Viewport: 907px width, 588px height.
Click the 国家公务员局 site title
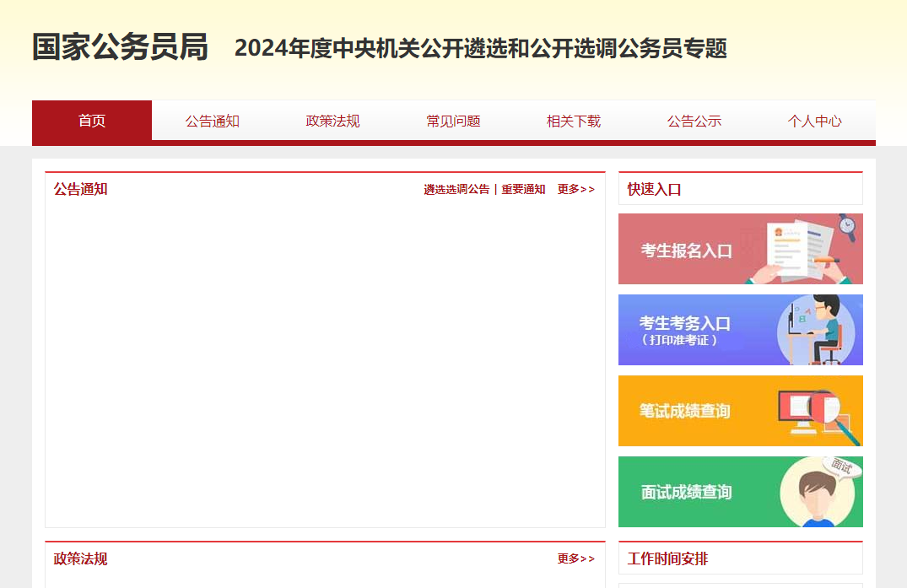[x=120, y=47]
